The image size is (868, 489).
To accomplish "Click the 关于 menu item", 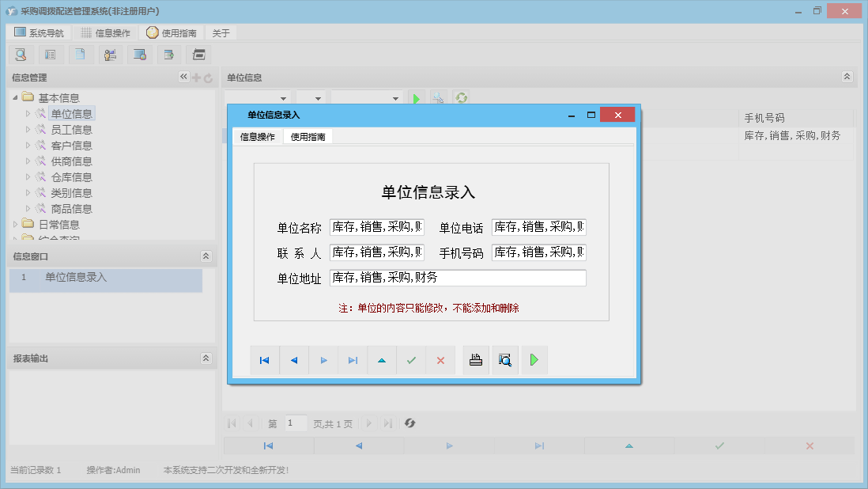I will [x=220, y=32].
